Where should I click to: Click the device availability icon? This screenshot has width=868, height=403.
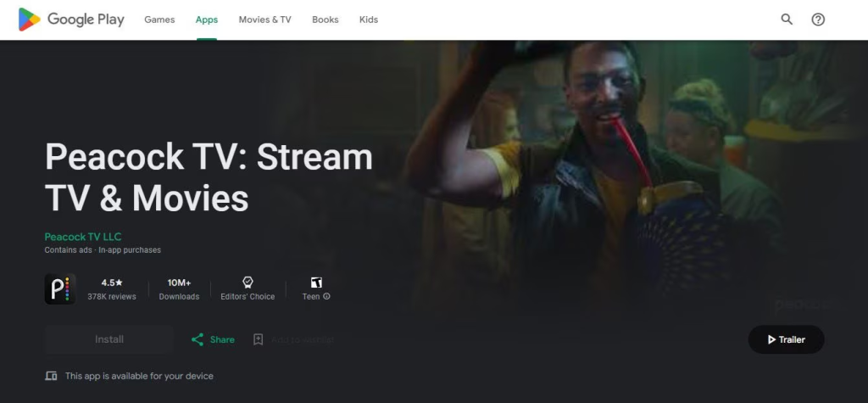51,376
